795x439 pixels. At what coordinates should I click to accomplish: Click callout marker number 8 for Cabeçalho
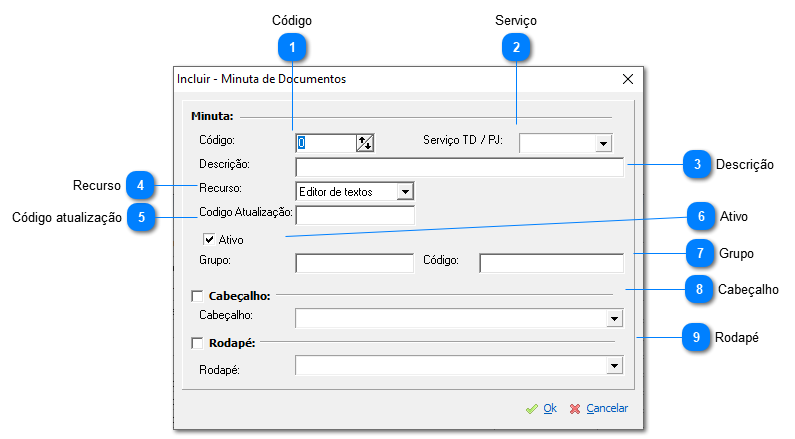pos(697,289)
